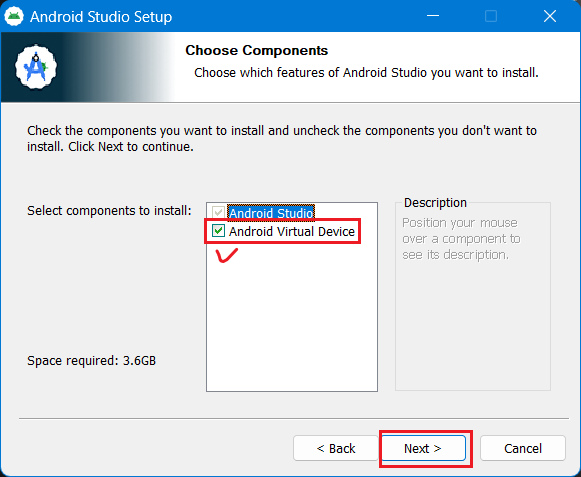Cancel the setup wizard
This screenshot has height=477, width=581.
[523, 448]
